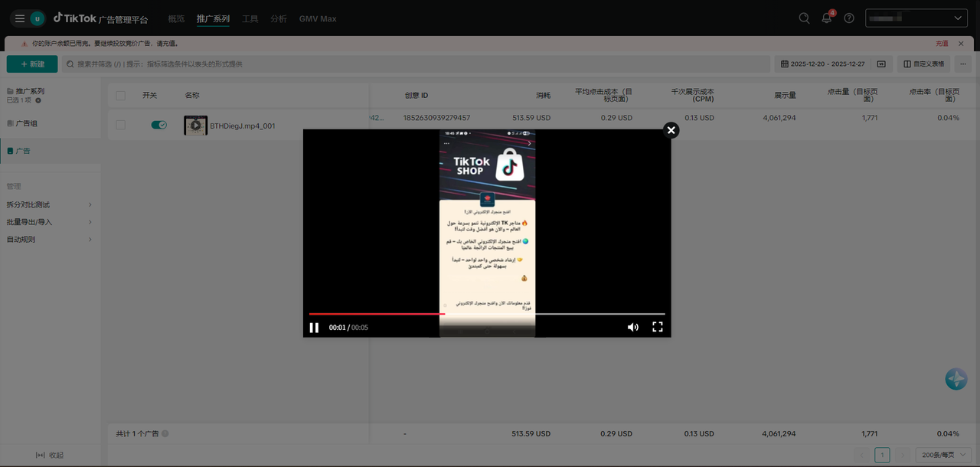The image size is (980, 467).
Task: Click the 充值 recharge link in banner
Action: [x=942, y=44]
